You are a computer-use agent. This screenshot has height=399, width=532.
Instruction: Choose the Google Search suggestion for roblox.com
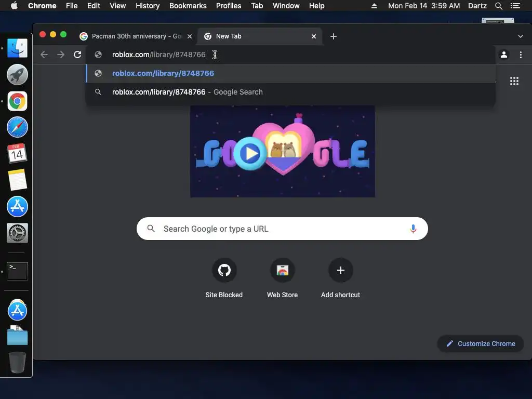(291, 92)
